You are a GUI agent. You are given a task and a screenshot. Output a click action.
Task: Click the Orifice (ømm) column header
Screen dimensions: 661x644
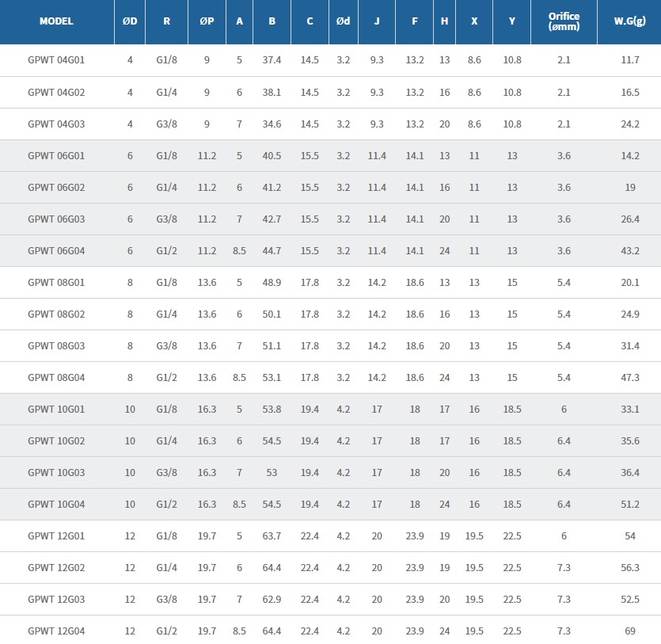click(x=564, y=21)
